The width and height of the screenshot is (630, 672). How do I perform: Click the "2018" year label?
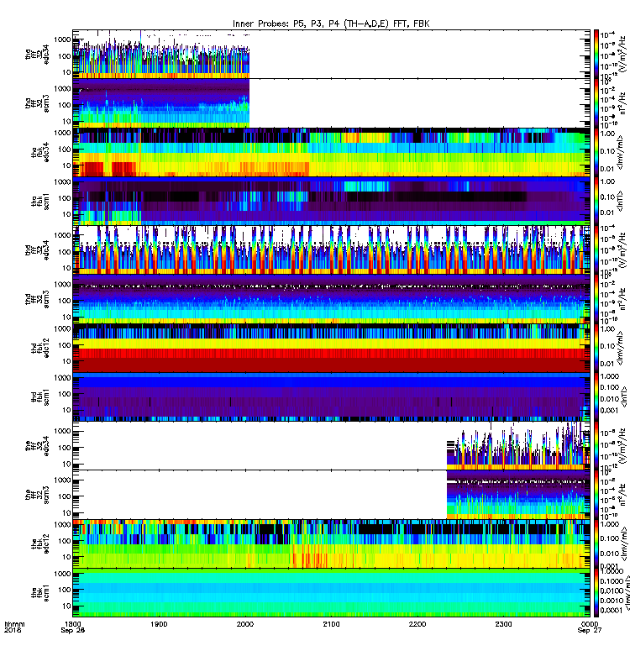tap(13, 631)
